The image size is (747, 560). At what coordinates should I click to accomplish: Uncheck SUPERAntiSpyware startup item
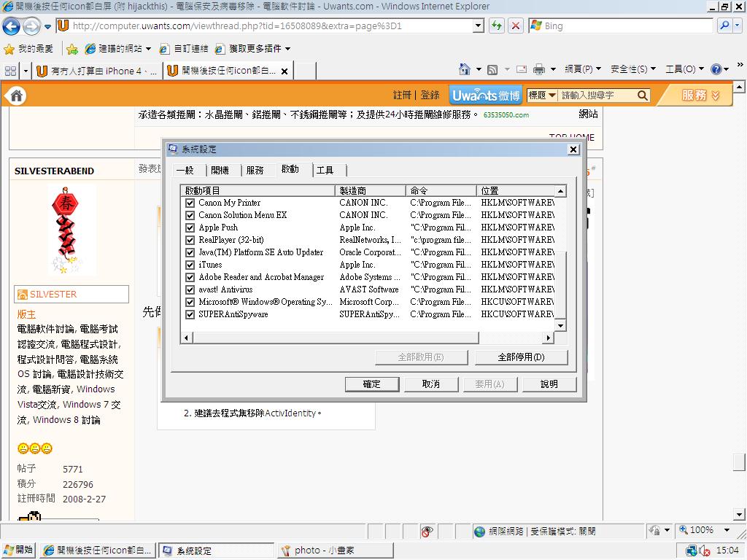[190, 314]
